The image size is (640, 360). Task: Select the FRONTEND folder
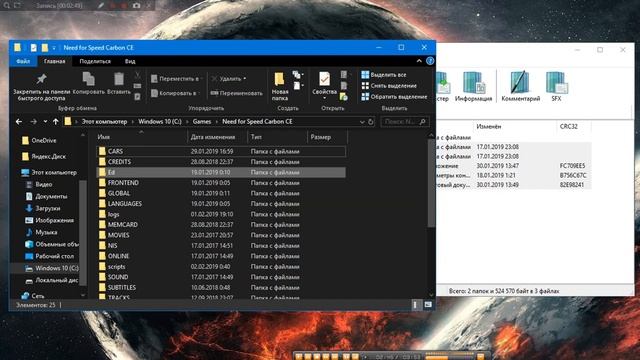pyautogui.click(x=221, y=183)
